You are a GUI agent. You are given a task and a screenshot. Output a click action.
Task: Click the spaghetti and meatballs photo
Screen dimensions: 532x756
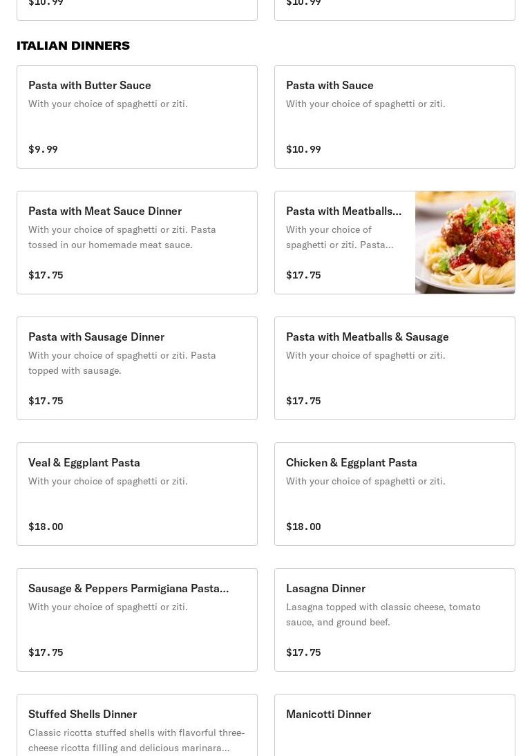pyautogui.click(x=465, y=243)
